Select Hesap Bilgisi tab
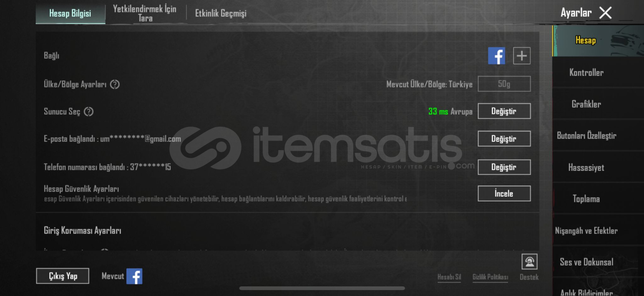The width and height of the screenshot is (644, 296). pyautogui.click(x=70, y=13)
